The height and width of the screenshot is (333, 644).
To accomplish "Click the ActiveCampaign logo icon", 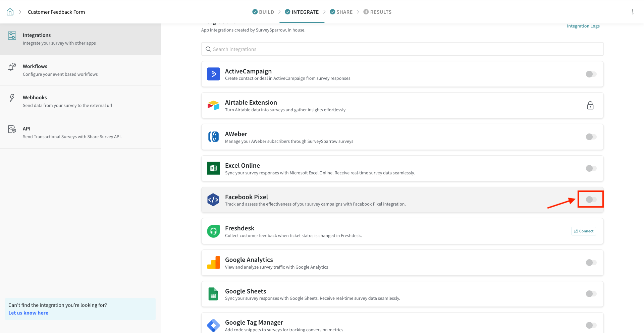I will coord(213,74).
